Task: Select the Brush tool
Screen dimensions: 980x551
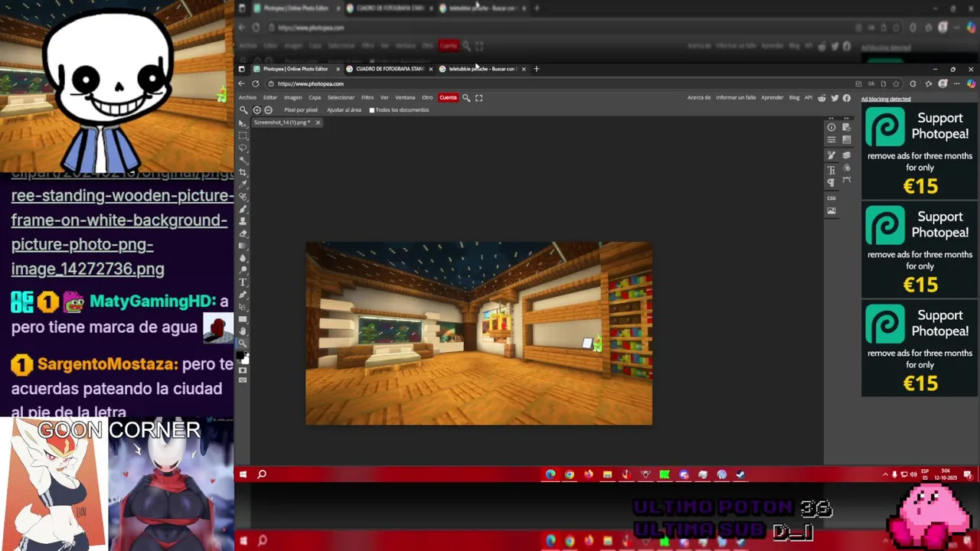Action: 243,209
